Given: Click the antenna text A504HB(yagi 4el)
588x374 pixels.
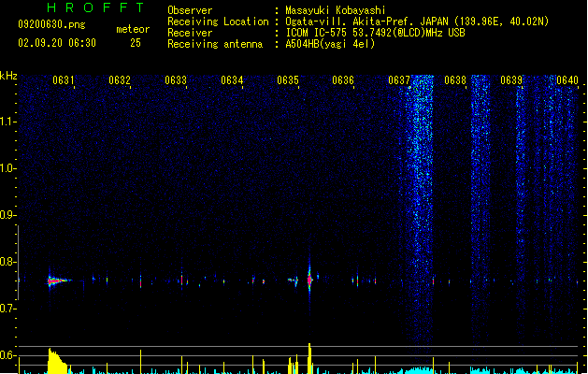Looking at the screenshot, I should tap(330, 44).
